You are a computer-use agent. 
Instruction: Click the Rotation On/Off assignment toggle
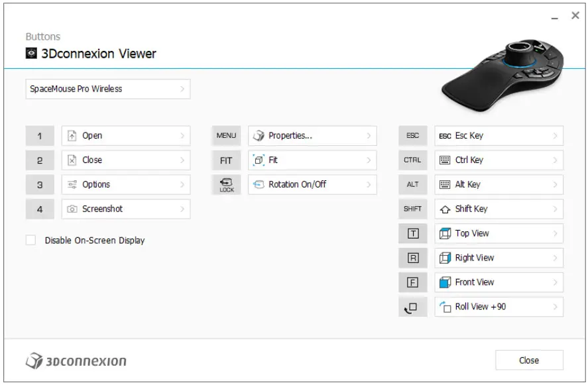tap(369, 184)
